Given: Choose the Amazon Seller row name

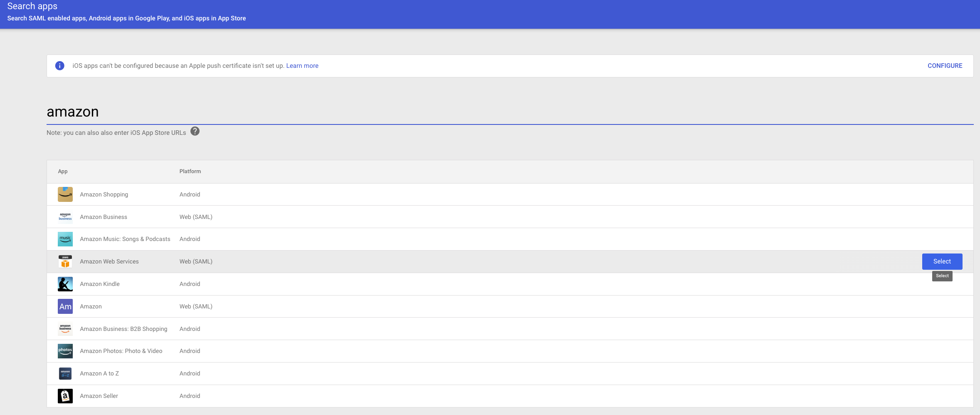Looking at the screenshot, I should tap(99, 396).
